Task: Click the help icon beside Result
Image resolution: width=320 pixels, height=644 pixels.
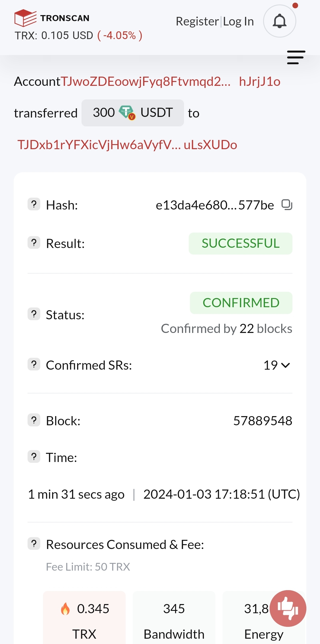Action: pos(34,243)
